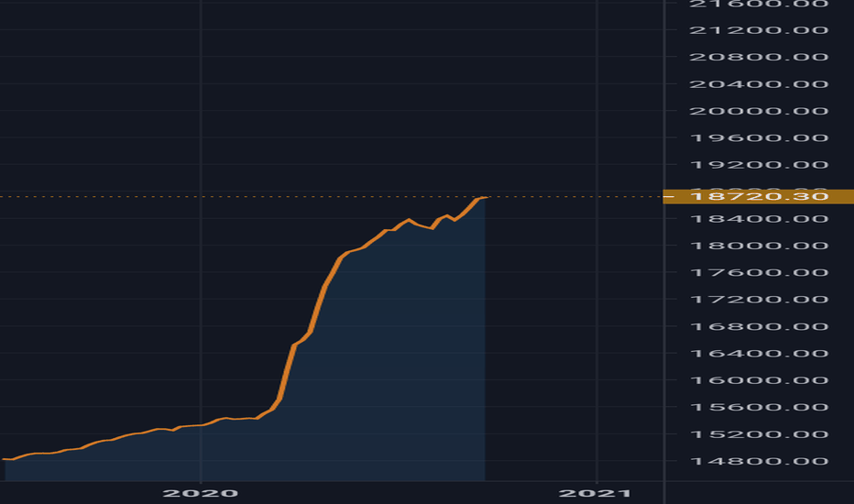Click the 15600.00 price axis label

point(759,408)
